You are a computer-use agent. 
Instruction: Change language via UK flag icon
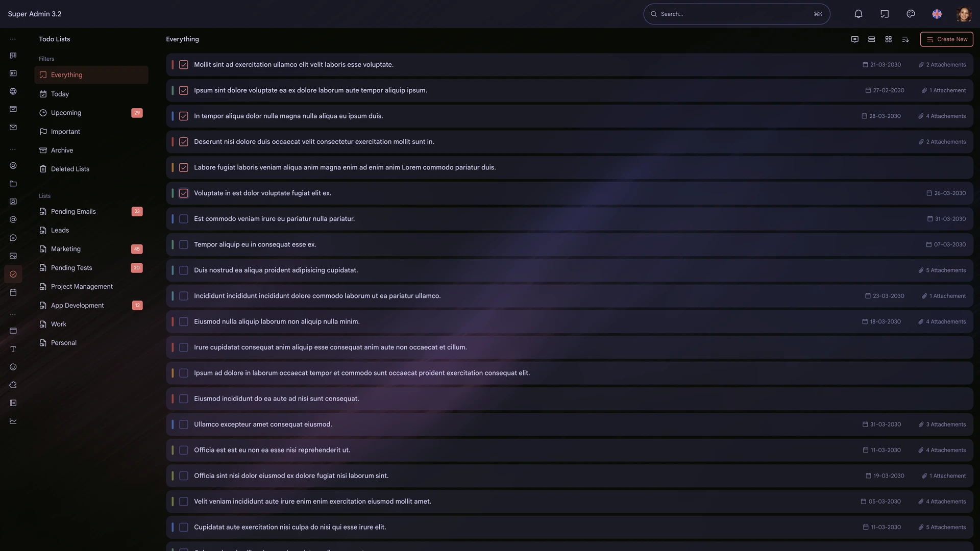(937, 14)
